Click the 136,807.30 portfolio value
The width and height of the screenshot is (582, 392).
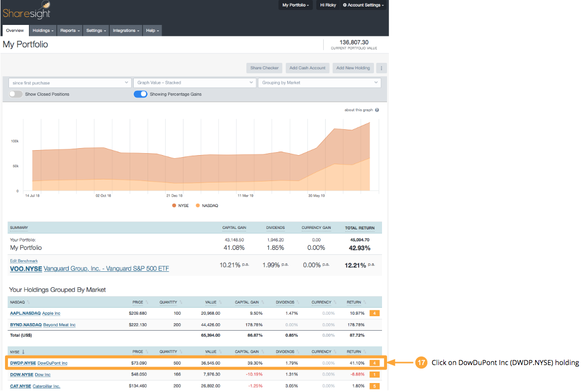point(354,42)
